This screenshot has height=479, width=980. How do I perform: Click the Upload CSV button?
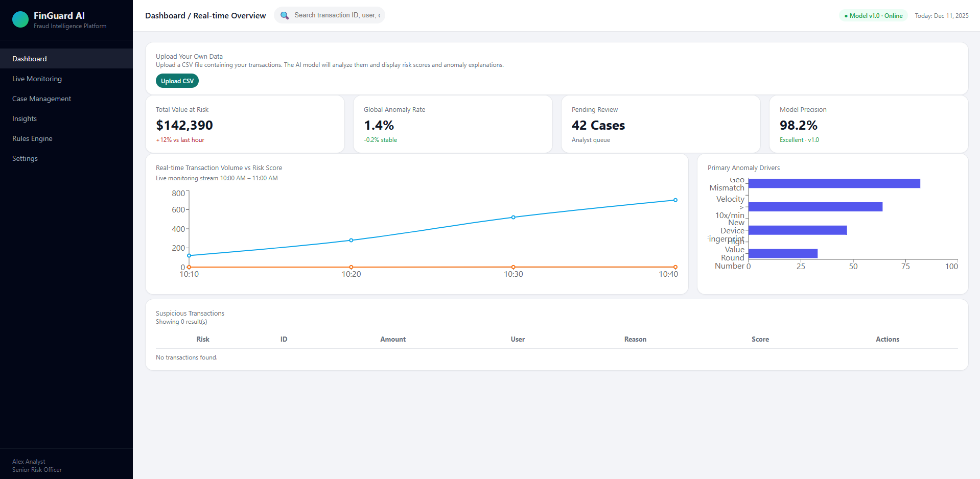pyautogui.click(x=177, y=81)
